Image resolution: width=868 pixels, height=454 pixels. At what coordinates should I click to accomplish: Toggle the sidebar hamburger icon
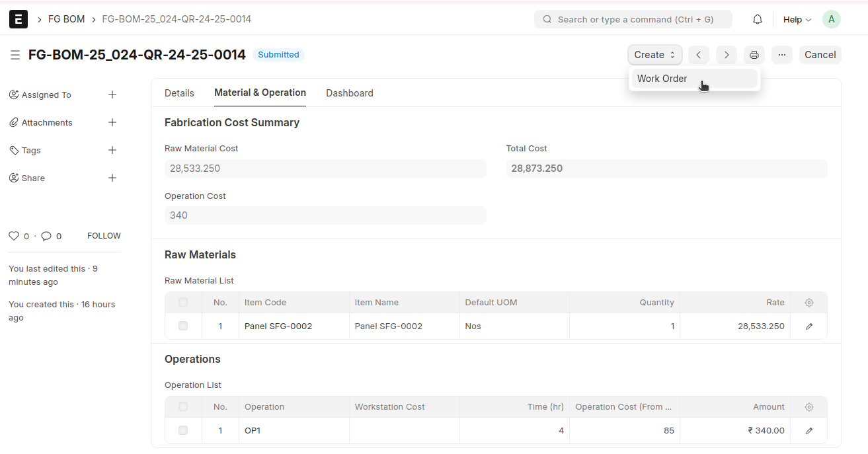(x=15, y=55)
